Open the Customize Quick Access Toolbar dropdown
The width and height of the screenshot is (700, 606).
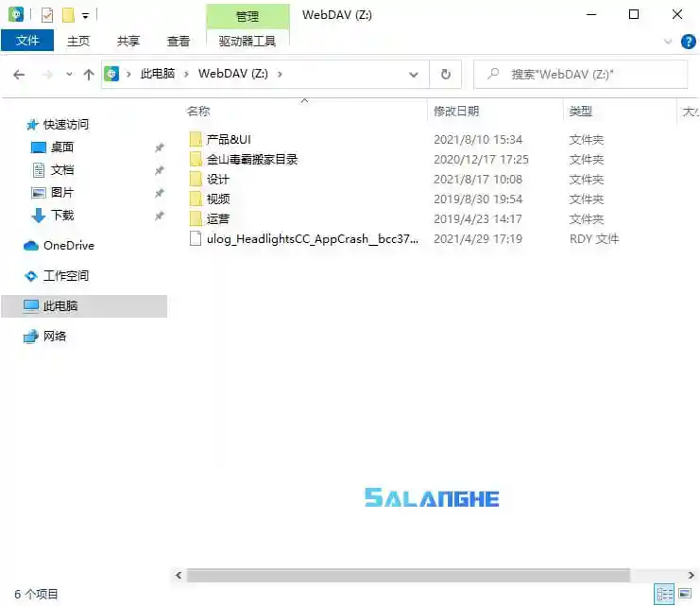(85, 16)
